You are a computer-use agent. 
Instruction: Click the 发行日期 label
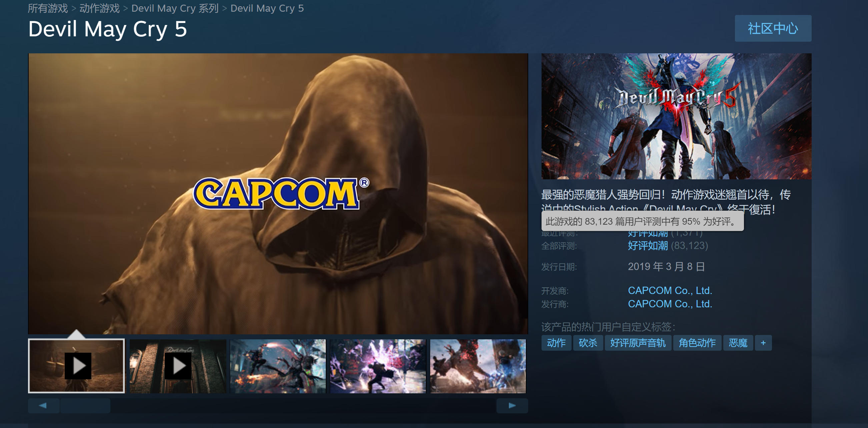[559, 267]
